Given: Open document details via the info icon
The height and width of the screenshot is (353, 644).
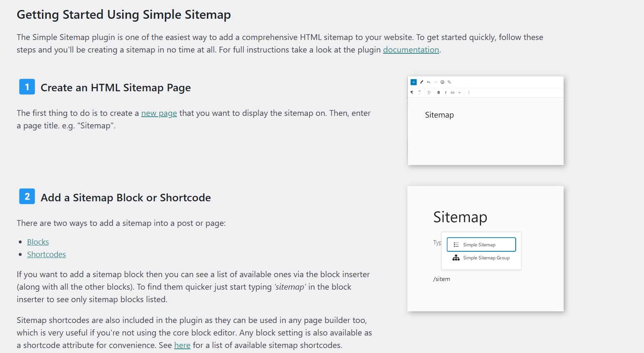Looking at the screenshot, I should (x=442, y=82).
